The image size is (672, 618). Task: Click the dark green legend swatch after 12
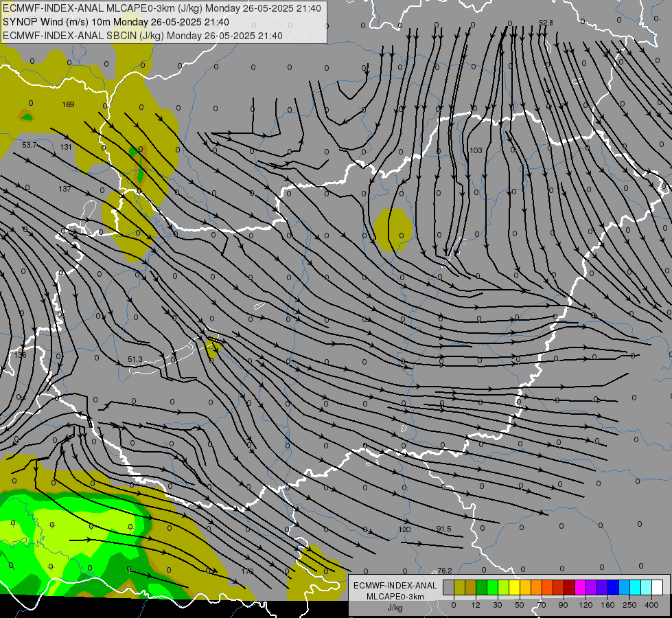coord(482,587)
